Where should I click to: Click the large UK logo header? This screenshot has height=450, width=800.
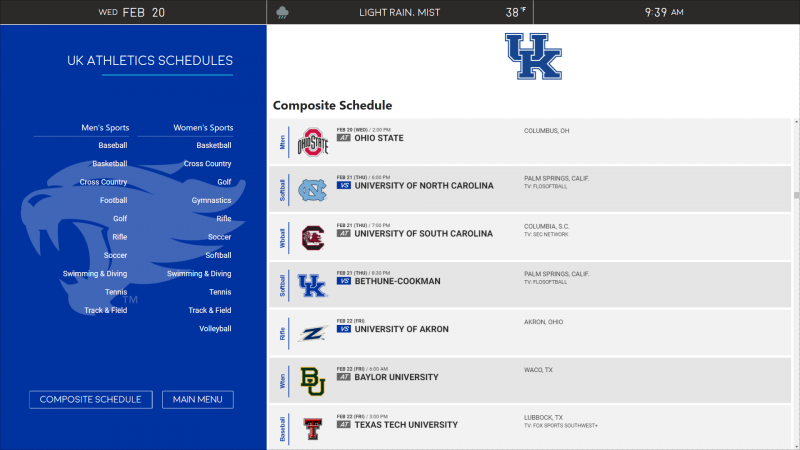click(533, 57)
